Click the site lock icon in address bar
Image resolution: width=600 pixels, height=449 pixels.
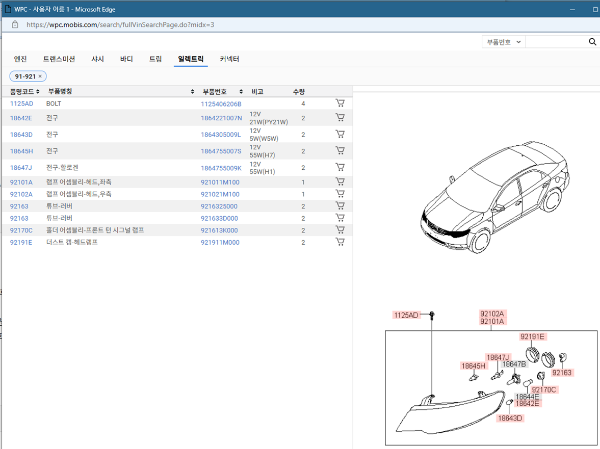pyautogui.click(x=15, y=25)
